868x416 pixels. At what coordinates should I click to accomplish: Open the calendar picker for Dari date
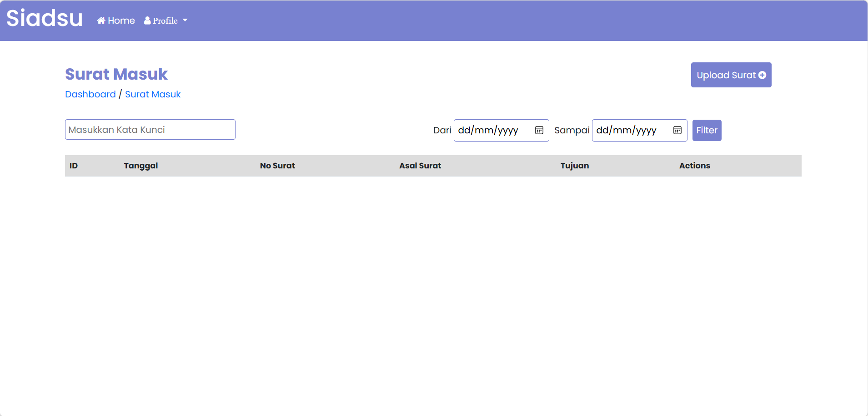(539, 130)
